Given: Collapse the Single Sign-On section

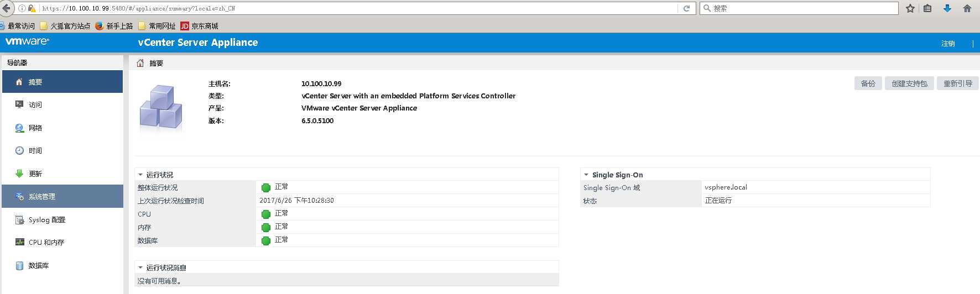Looking at the screenshot, I should coord(586,175).
